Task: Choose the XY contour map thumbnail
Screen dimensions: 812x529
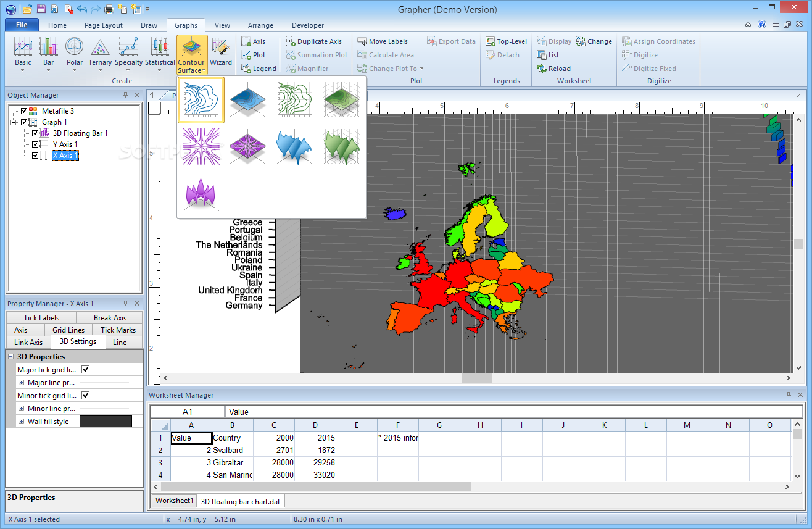Action: click(x=201, y=100)
